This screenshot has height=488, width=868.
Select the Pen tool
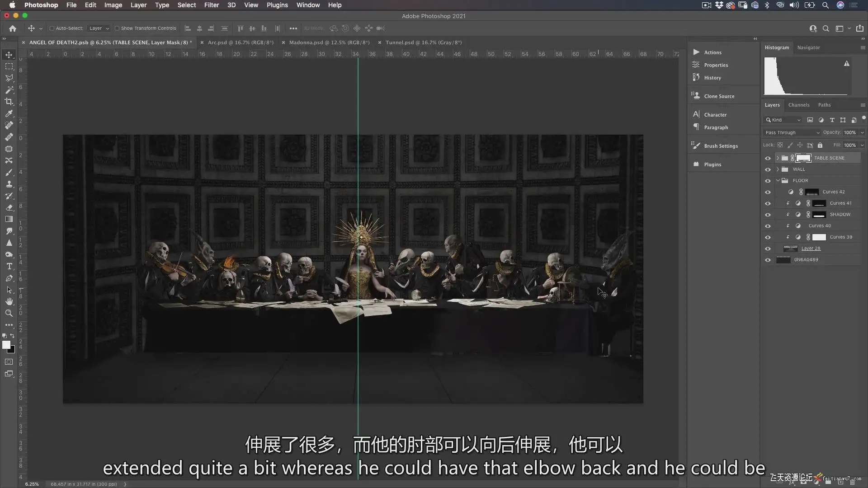[9, 278]
